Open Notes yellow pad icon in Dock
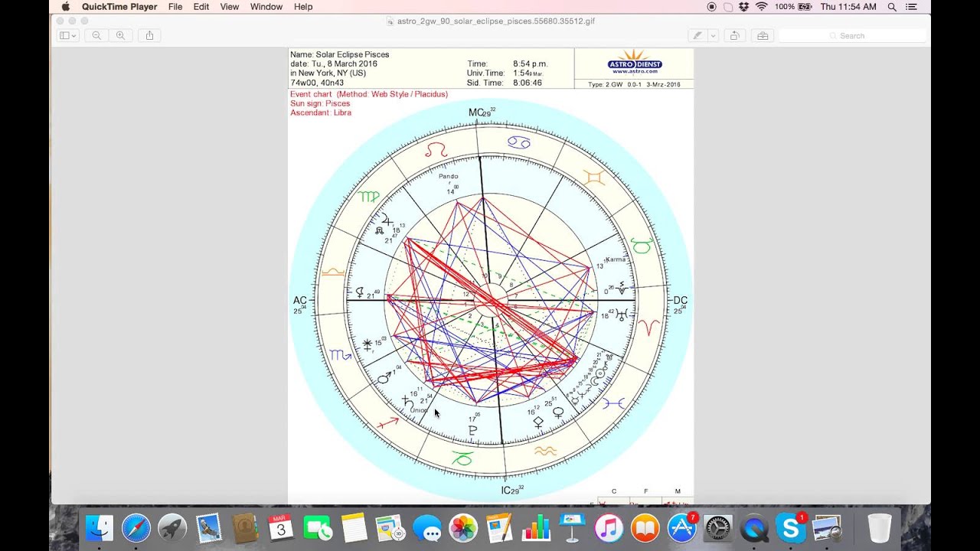 pyautogui.click(x=354, y=528)
